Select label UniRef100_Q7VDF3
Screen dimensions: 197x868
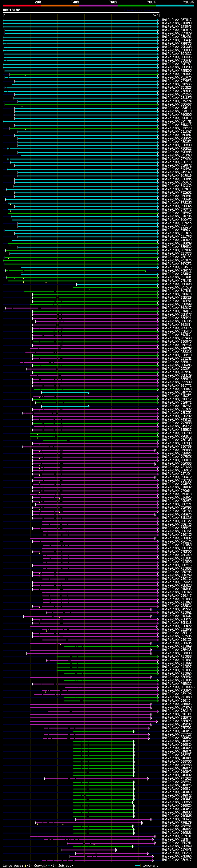tap(176, 81)
